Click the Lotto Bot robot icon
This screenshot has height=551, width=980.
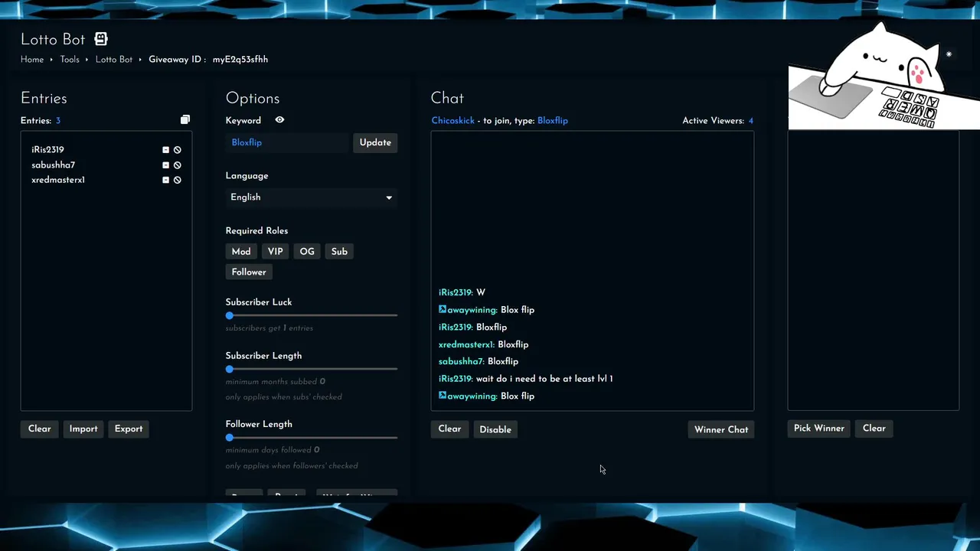click(101, 39)
